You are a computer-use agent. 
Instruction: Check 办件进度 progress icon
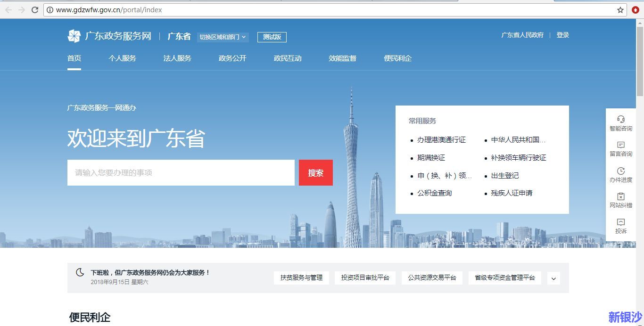pos(620,171)
